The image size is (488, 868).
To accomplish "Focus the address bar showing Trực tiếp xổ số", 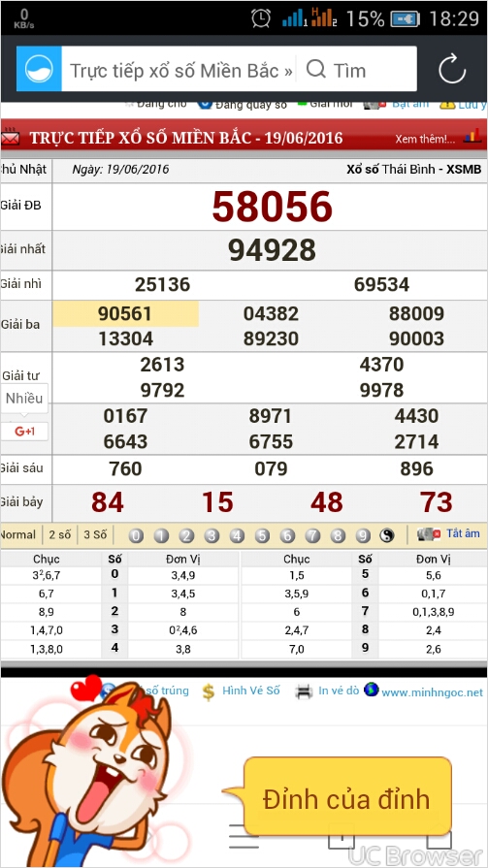I will pos(180,70).
